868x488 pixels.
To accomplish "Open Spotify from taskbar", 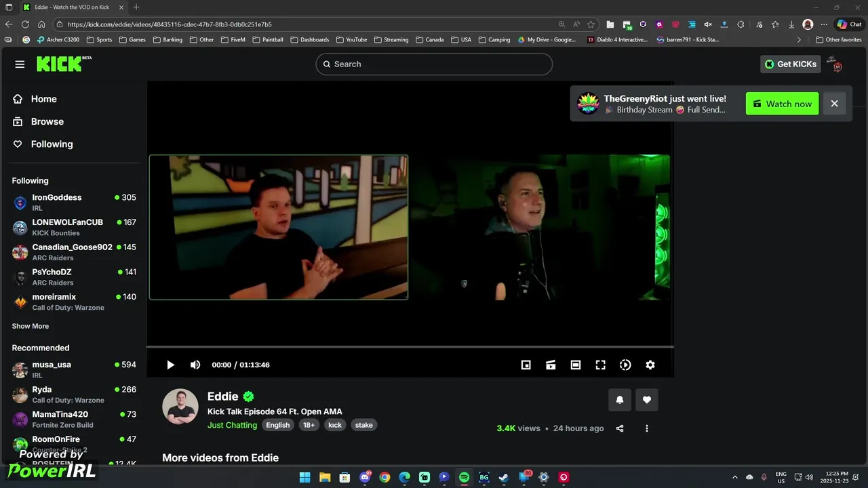I will coord(464,477).
